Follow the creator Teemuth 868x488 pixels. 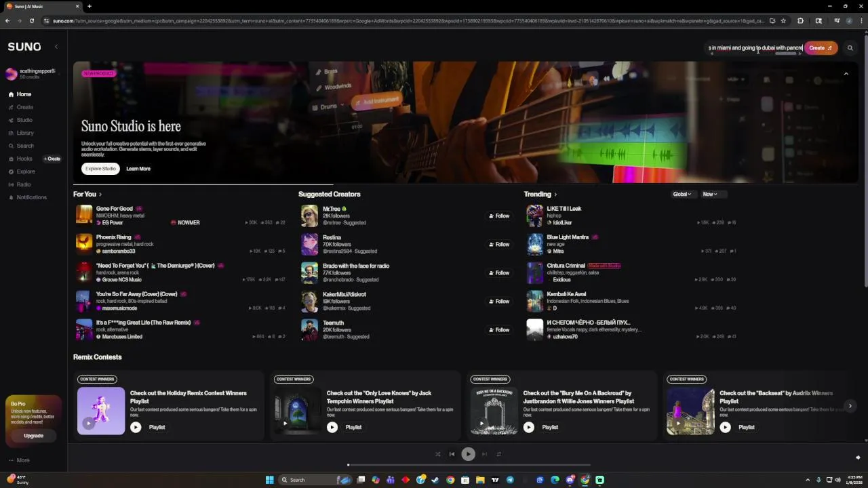pyautogui.click(x=498, y=330)
